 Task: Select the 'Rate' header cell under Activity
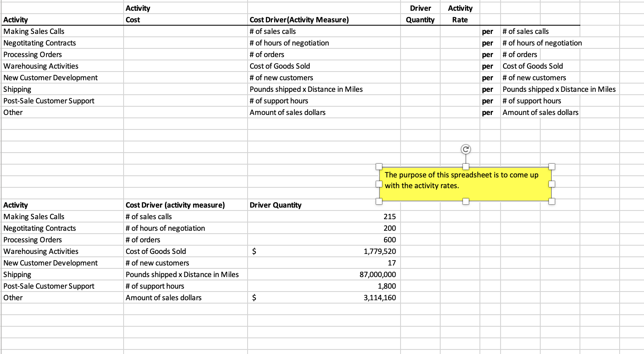(460, 19)
